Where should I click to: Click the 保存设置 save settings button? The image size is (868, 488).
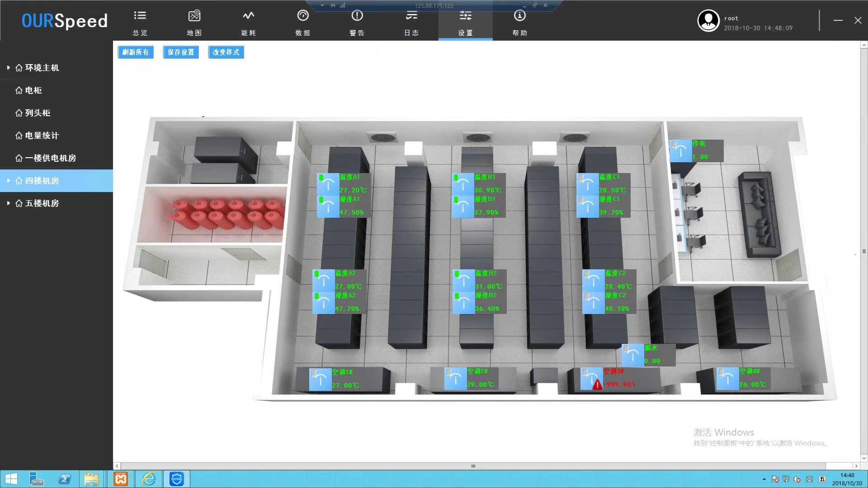click(181, 52)
